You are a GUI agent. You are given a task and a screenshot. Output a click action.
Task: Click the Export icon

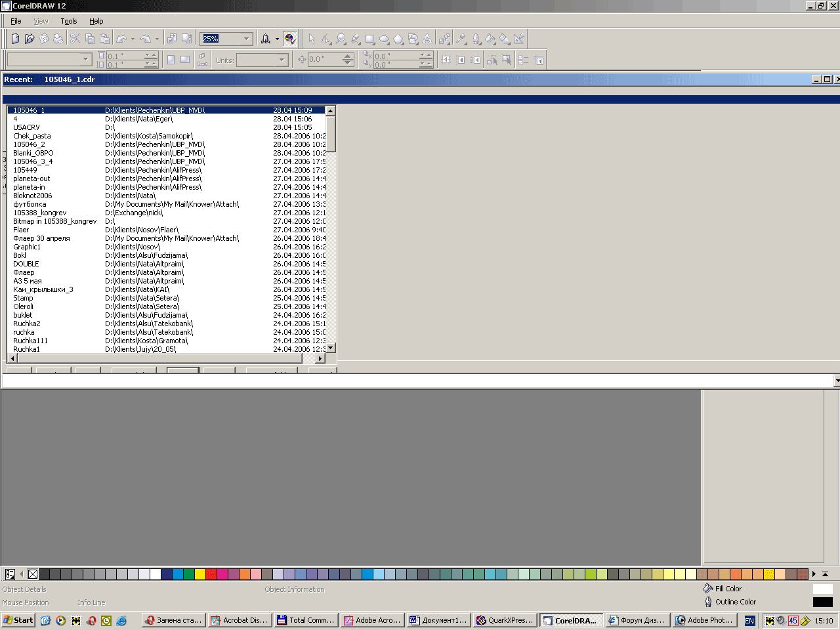[x=186, y=39]
